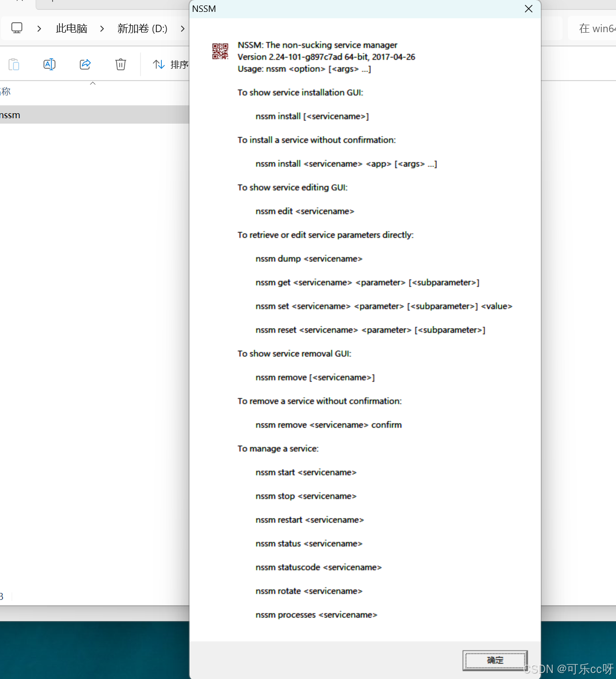
Task: Click 'To show service editing GUI:' text
Action: [292, 187]
